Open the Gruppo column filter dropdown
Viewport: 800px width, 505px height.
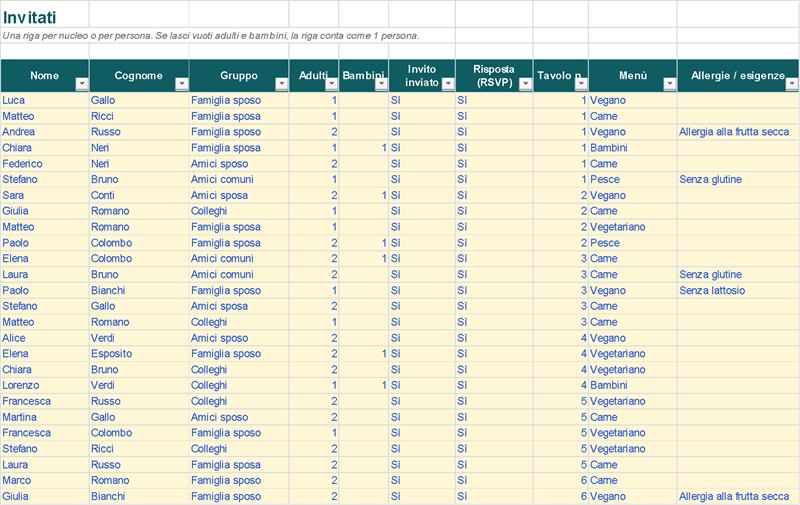pyautogui.click(x=282, y=84)
